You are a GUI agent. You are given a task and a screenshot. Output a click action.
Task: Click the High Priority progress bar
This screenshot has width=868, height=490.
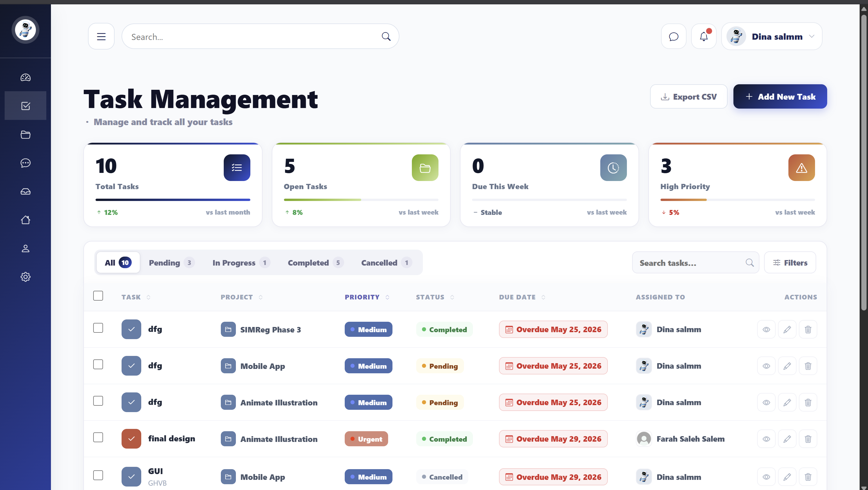(737, 200)
